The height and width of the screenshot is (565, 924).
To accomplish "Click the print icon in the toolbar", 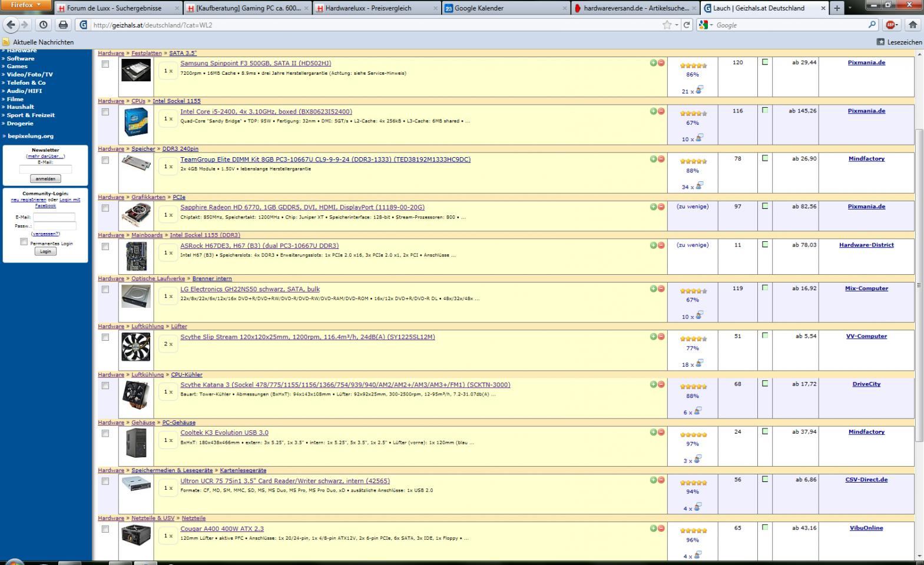I will point(63,25).
